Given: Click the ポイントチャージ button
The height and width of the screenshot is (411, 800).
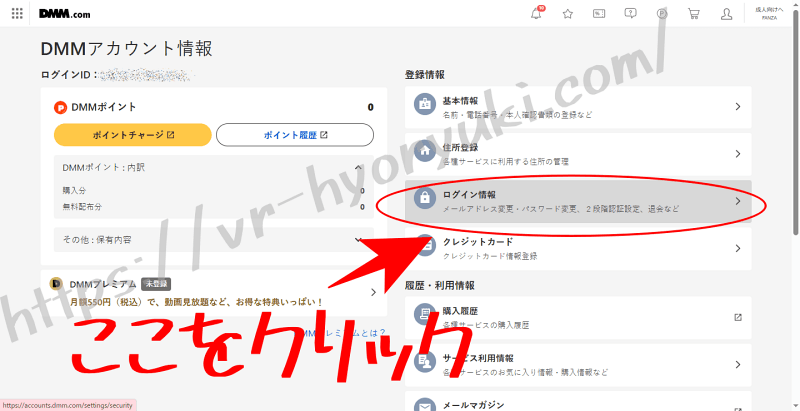Looking at the screenshot, I should [x=132, y=135].
